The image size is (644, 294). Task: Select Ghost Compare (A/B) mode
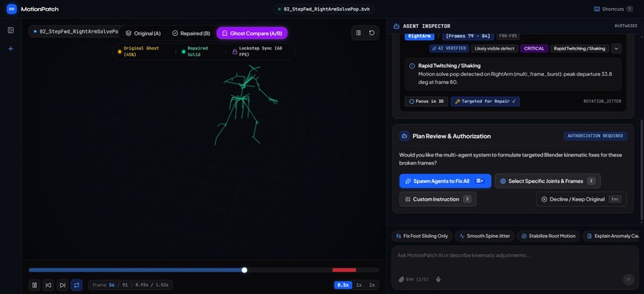(x=252, y=34)
